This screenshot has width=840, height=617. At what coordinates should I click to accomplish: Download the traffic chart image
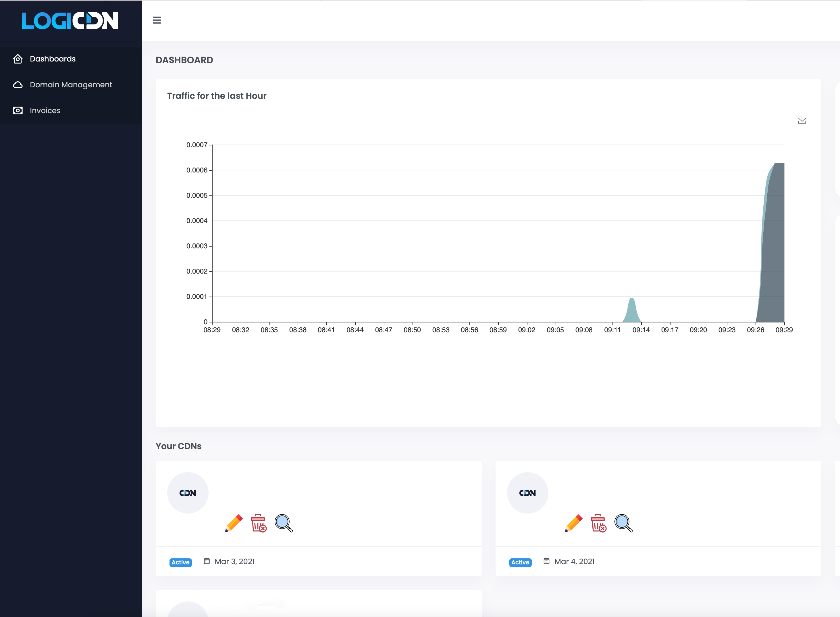pos(802,120)
